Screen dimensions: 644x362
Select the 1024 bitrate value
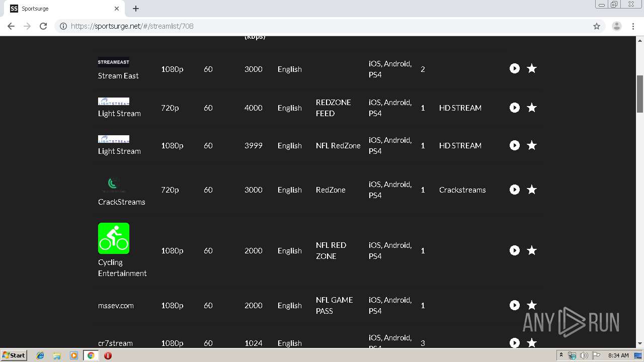(254, 343)
